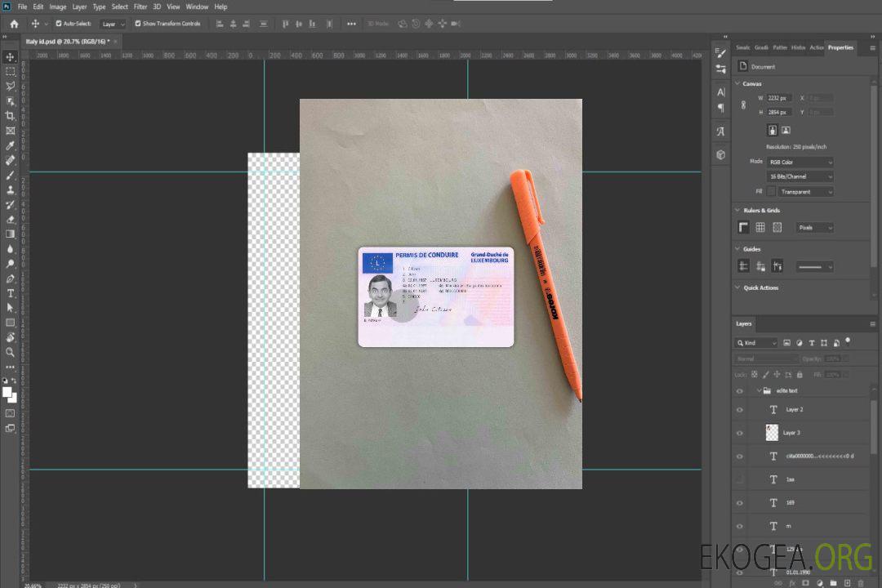Uncheck Show Transform Controls
Image resolution: width=882 pixels, height=588 pixels.
138,24
